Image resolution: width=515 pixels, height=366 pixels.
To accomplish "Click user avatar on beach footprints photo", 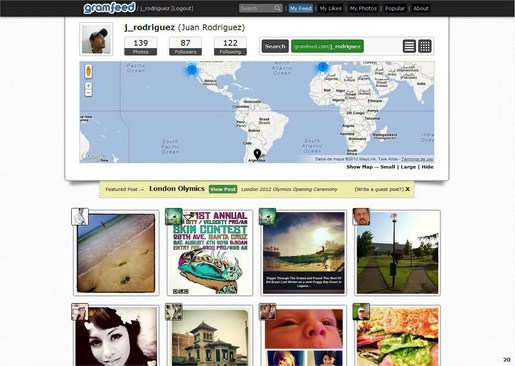I will [x=80, y=217].
